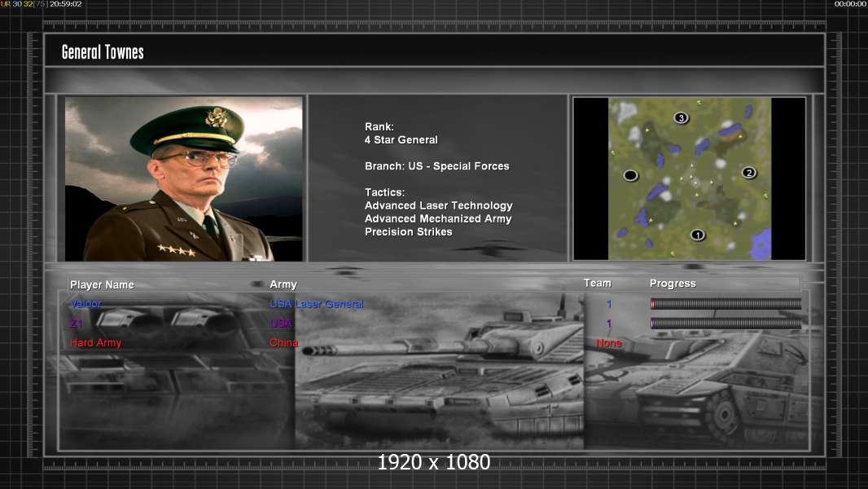
Task: Click USA Laser General army entry
Action: pyautogui.click(x=317, y=304)
